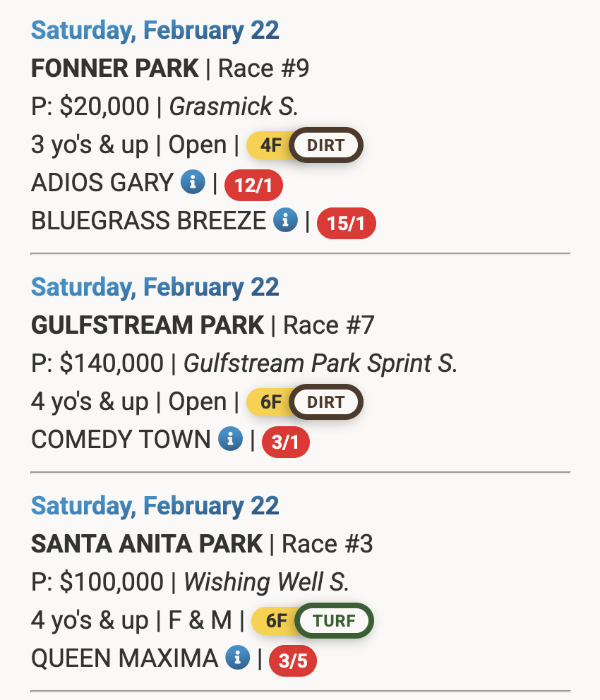Open the QUEEN MAXIMA horse entry
Screen dimensions: 600x700
pos(124,658)
